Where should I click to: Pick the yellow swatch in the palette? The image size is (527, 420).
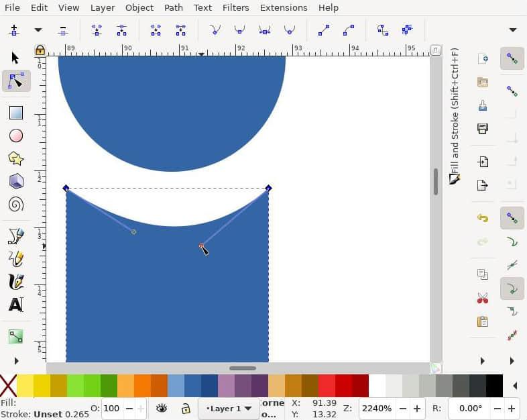click(25, 386)
